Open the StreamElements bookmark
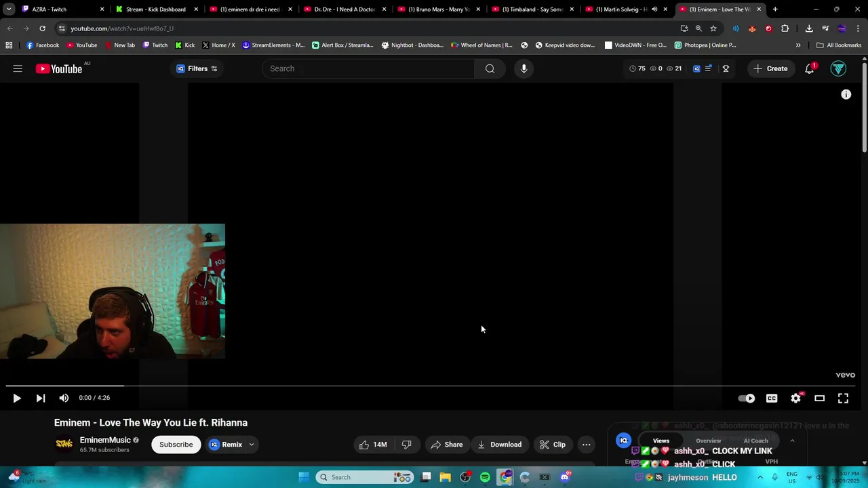The width and height of the screenshot is (868, 488). click(273, 45)
